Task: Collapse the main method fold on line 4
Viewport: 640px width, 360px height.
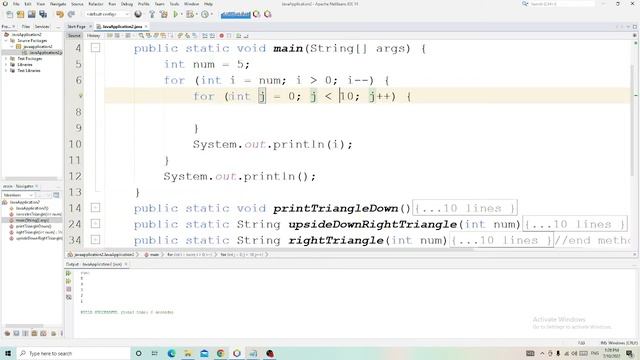Action: pos(95,48)
